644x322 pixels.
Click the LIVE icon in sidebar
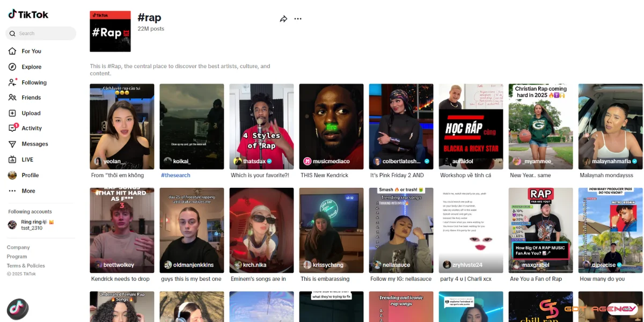12,159
